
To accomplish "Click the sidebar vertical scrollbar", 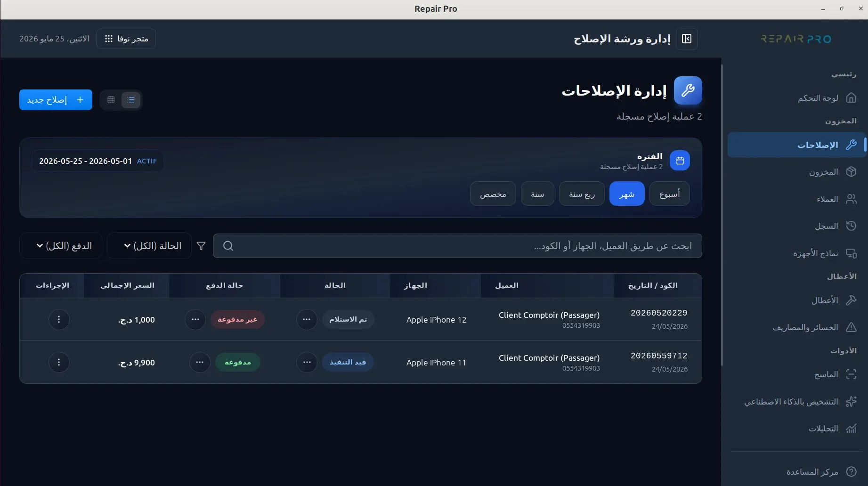I will pos(722,215).
